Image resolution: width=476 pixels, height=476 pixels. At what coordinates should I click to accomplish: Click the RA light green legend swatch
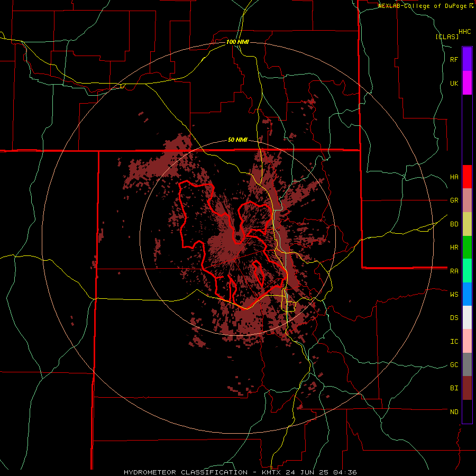coord(467,271)
